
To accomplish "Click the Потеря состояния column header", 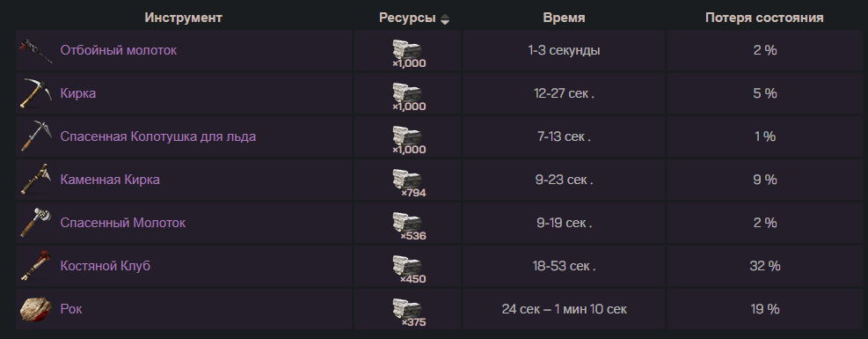I will pos(764,18).
